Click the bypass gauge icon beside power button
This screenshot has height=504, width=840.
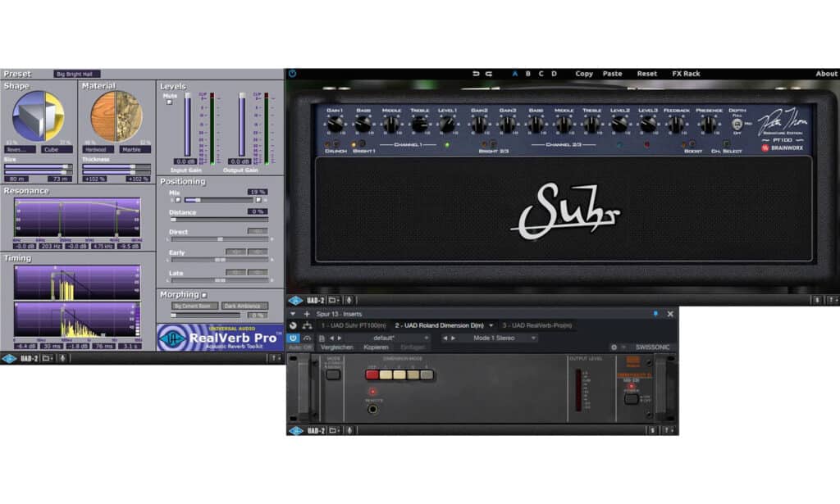pyautogui.click(x=307, y=338)
